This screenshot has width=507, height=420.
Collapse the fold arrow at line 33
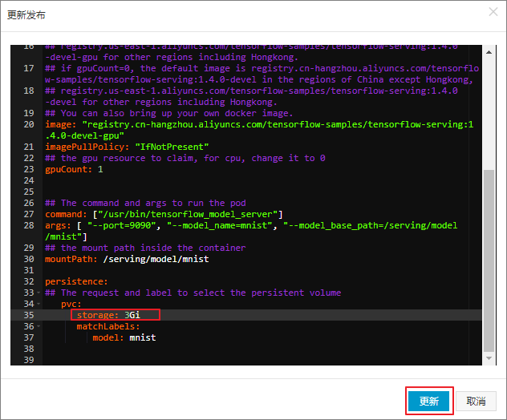pyautogui.click(x=39, y=293)
